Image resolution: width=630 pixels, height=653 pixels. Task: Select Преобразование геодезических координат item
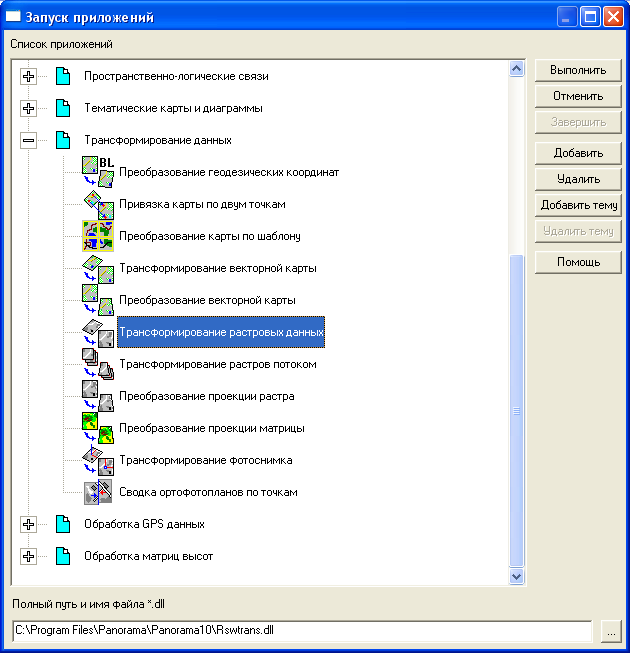229,172
